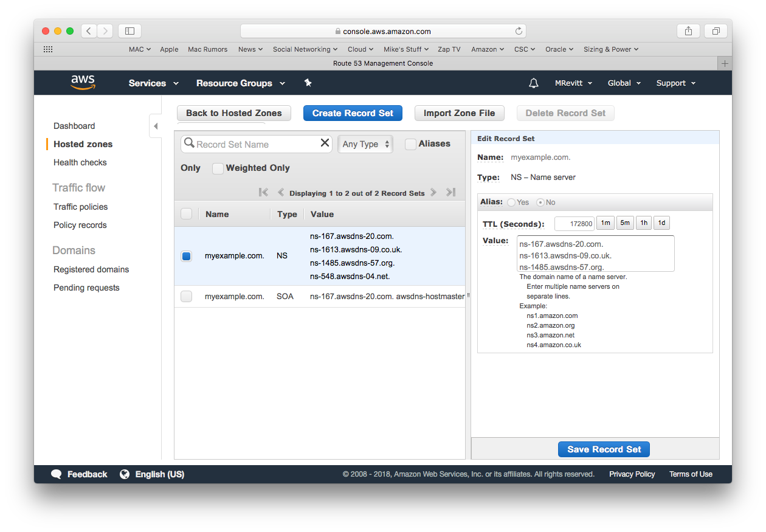Collapse the left navigation panel arrow

click(x=155, y=126)
